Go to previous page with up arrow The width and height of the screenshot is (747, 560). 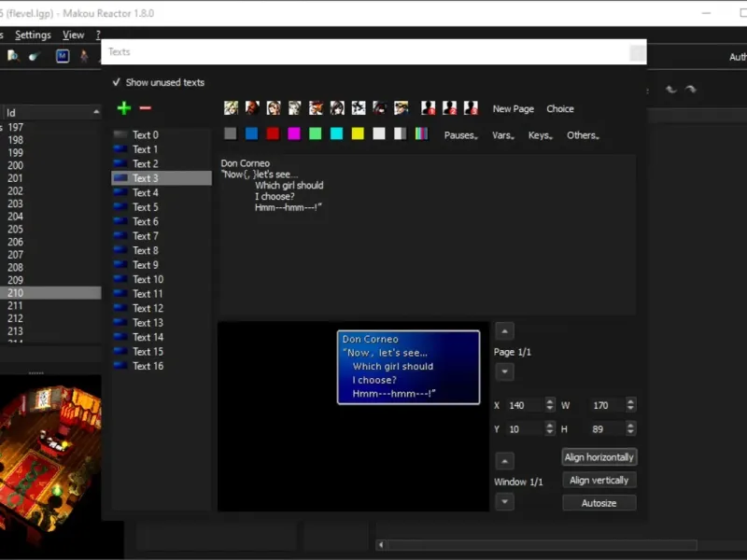click(504, 331)
